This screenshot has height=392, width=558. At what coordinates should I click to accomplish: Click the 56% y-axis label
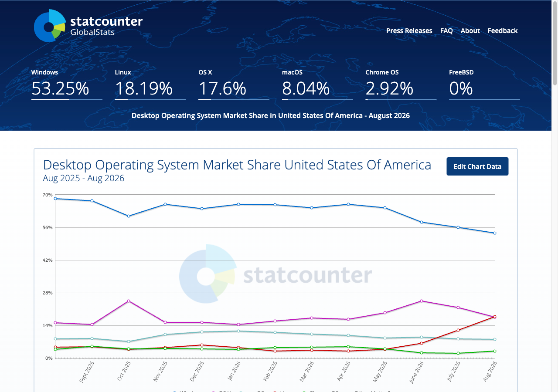pos(48,227)
